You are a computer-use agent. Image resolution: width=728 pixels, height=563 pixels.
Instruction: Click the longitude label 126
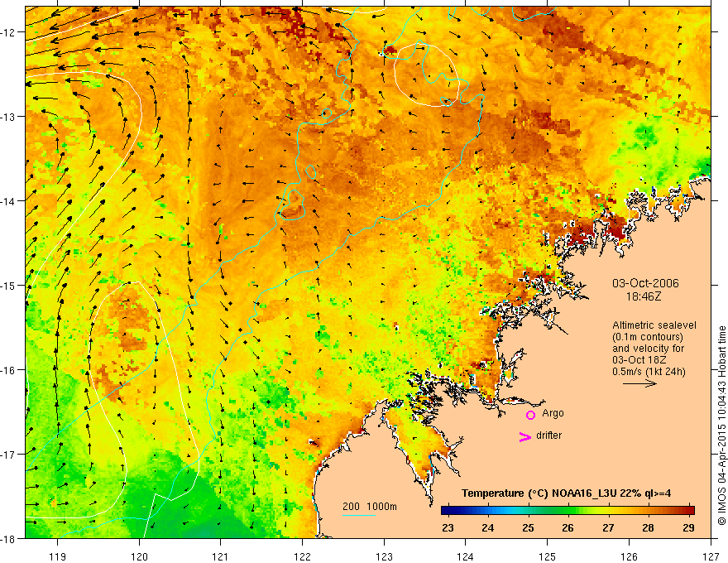click(x=629, y=556)
